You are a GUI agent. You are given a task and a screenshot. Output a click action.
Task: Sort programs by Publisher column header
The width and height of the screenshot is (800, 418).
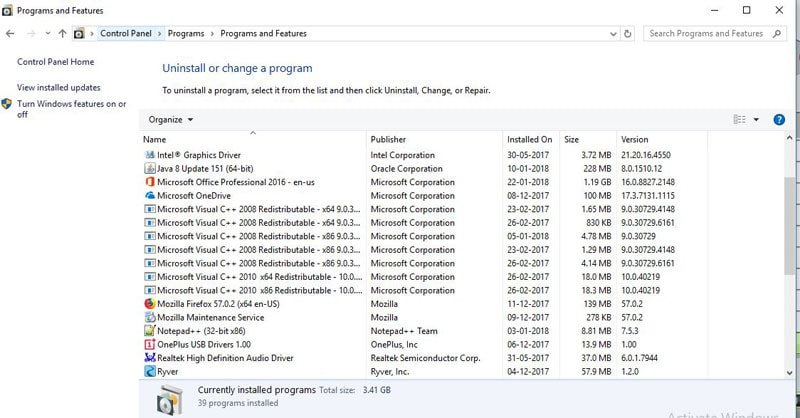click(388, 140)
